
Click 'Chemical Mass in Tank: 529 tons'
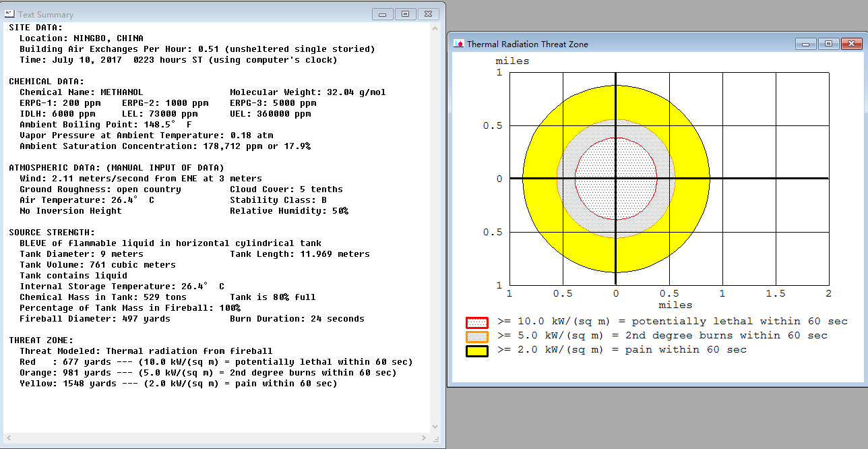tap(103, 297)
